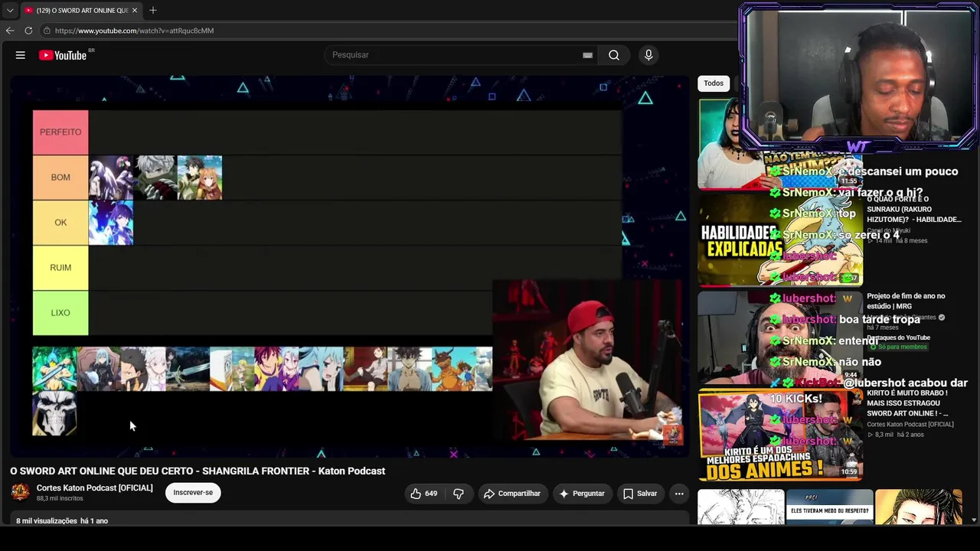Open the Projeto de fim de ano thumbnail
This screenshot has width=980, height=551.
click(x=780, y=337)
